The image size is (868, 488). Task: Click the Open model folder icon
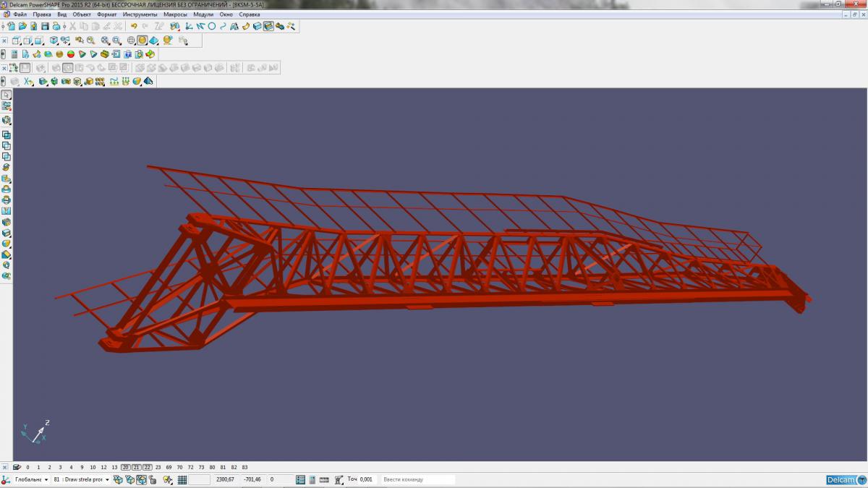[22, 26]
